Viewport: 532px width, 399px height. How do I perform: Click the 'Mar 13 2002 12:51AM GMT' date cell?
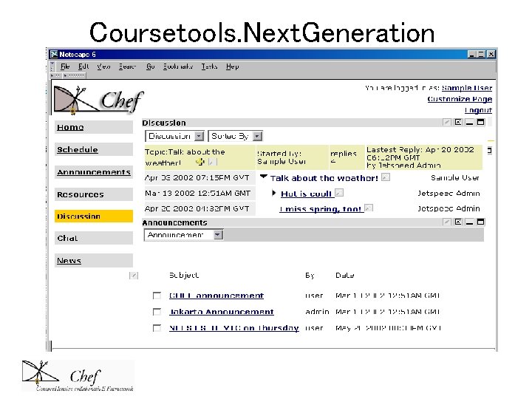pos(199,194)
